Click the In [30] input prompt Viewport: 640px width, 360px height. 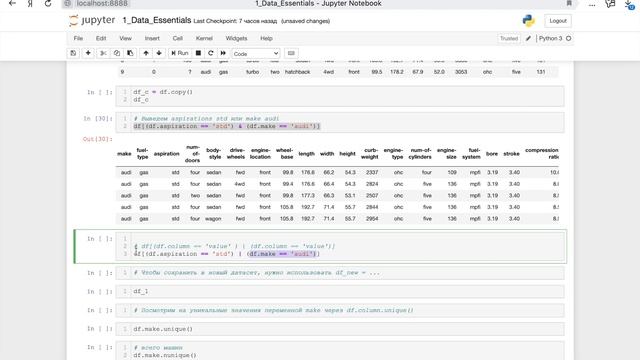[x=98, y=119]
